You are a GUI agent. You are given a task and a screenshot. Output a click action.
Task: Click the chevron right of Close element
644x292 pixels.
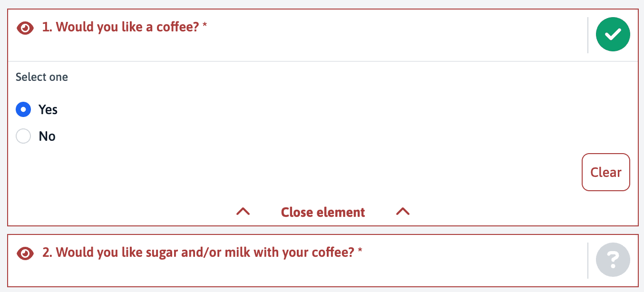coord(402,212)
